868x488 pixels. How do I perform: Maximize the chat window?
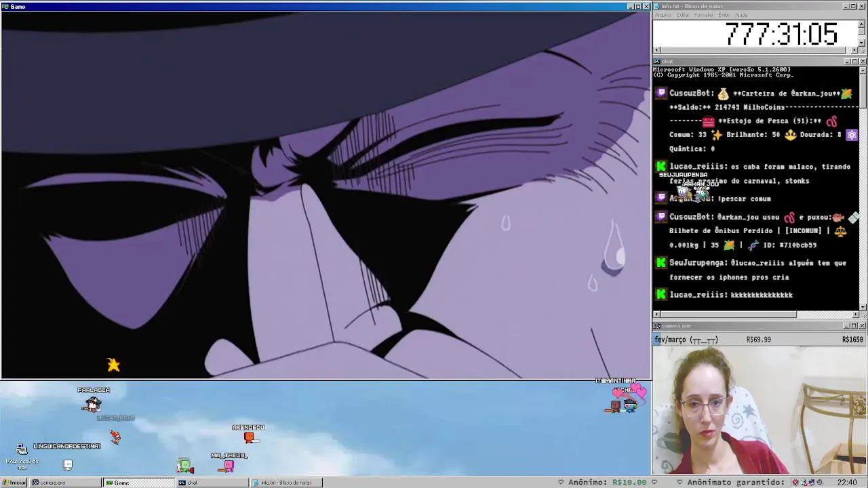pyautogui.click(x=854, y=62)
